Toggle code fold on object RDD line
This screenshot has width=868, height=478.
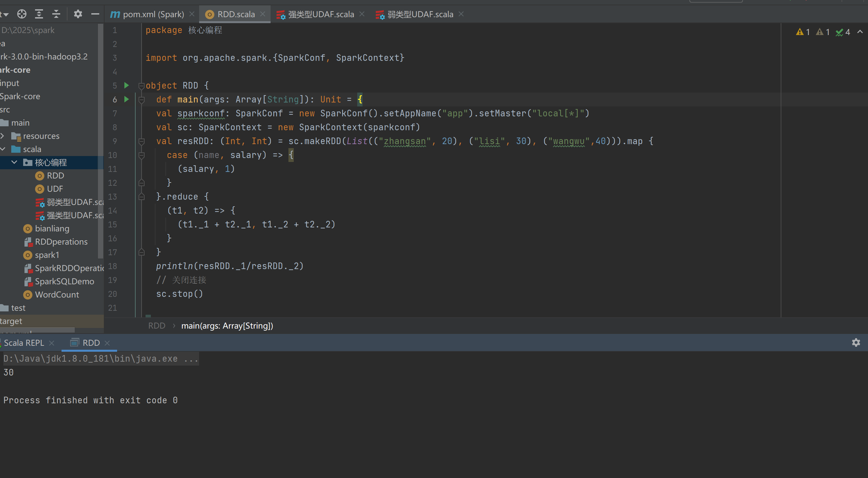tap(142, 86)
